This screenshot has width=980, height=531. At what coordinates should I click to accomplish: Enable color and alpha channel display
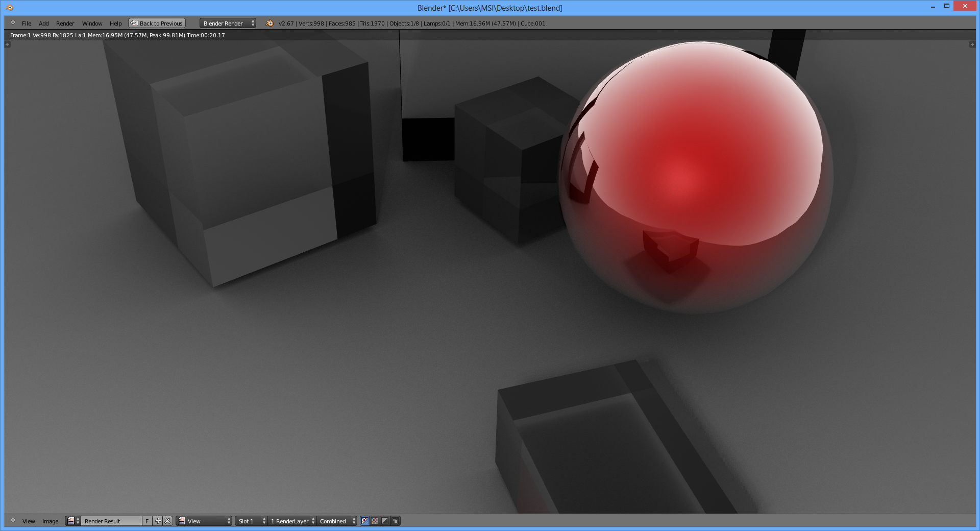coord(365,521)
